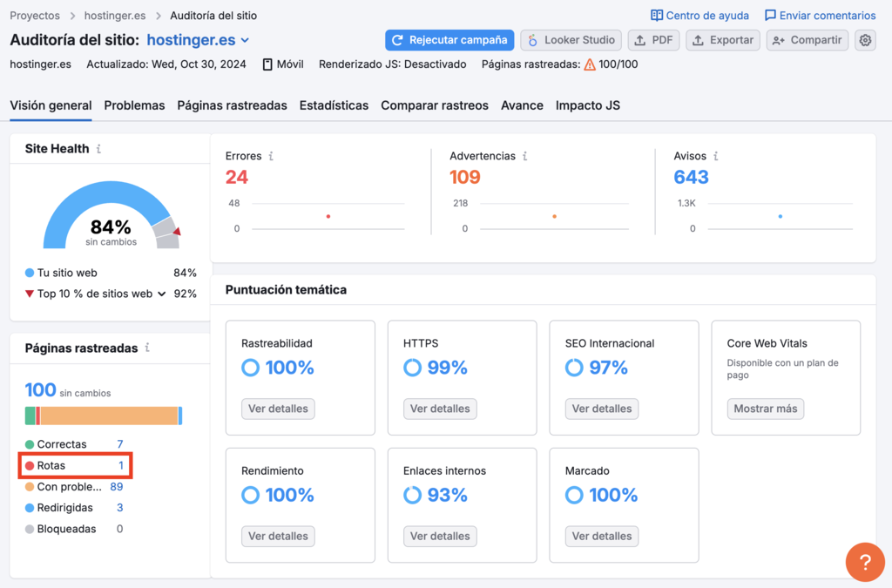Image resolution: width=892 pixels, height=588 pixels.
Task: Click the Móvil phone icon
Action: point(266,64)
